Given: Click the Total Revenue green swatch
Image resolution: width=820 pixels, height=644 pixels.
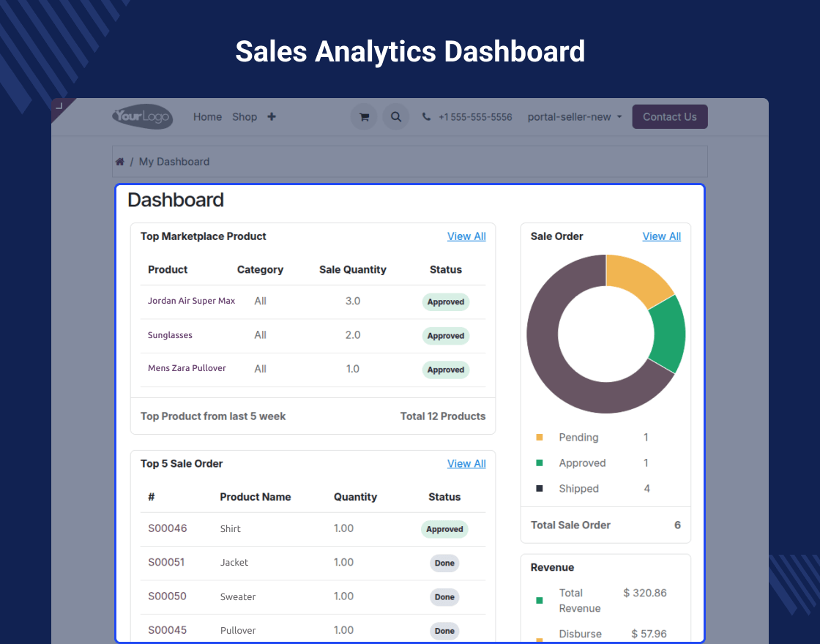Looking at the screenshot, I should (540, 600).
